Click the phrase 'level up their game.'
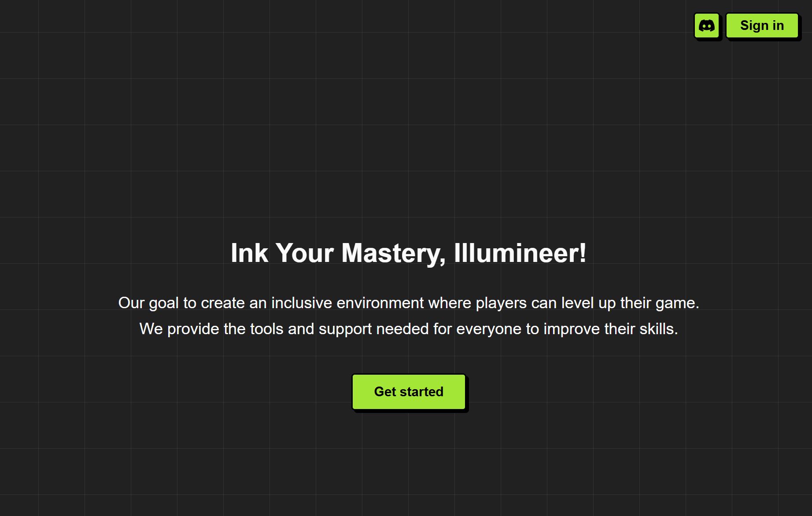Image resolution: width=812 pixels, height=516 pixels. coord(630,303)
